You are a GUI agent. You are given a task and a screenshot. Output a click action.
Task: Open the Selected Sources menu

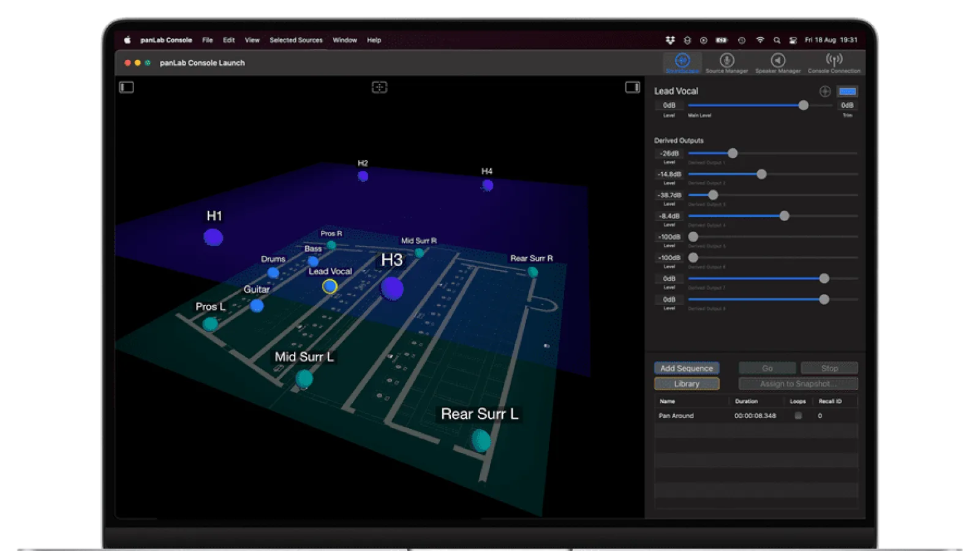tap(296, 40)
